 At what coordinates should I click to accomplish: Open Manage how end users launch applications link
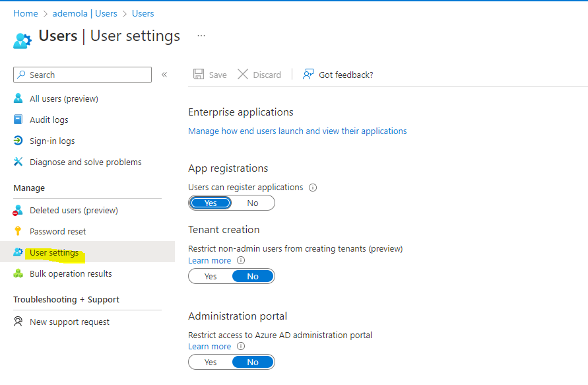pyautogui.click(x=298, y=131)
